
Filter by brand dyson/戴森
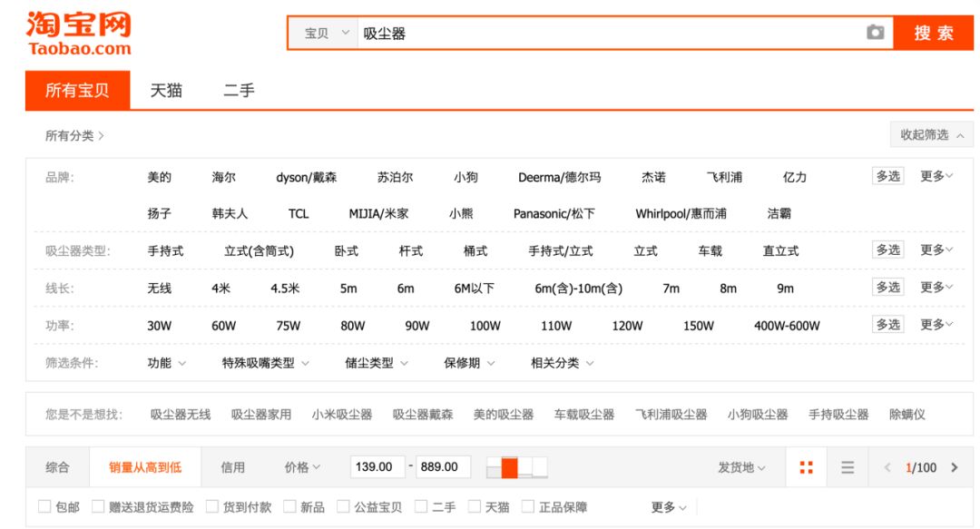coord(307,177)
